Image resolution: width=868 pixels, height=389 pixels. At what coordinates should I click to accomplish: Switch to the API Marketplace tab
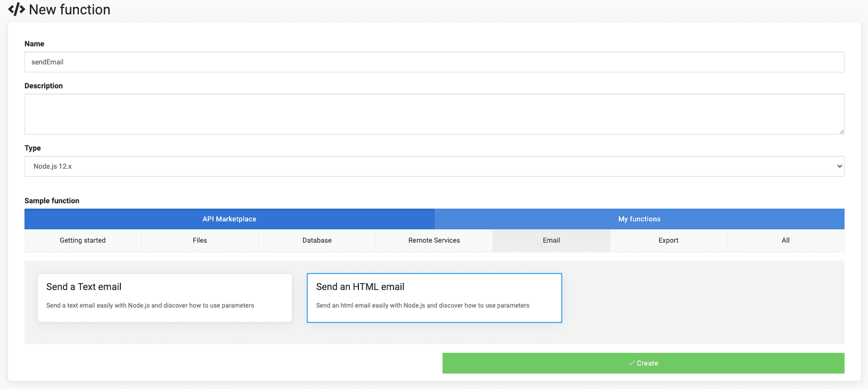230,219
